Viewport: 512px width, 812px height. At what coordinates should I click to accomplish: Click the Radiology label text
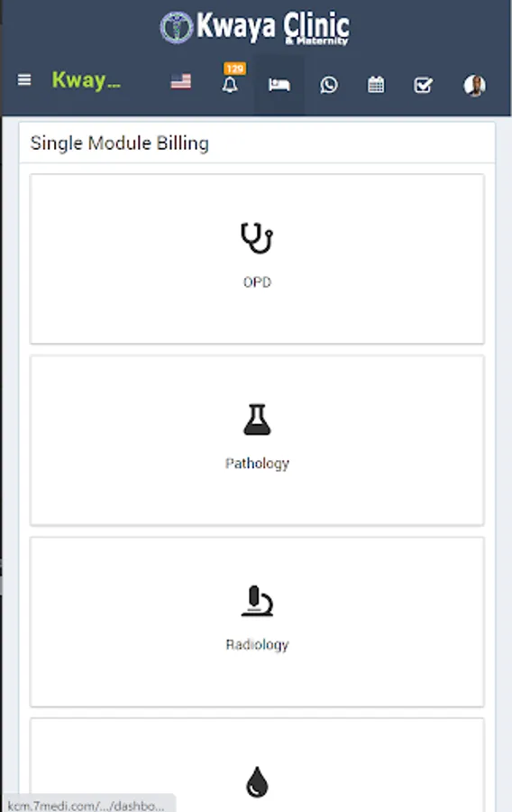point(257,645)
